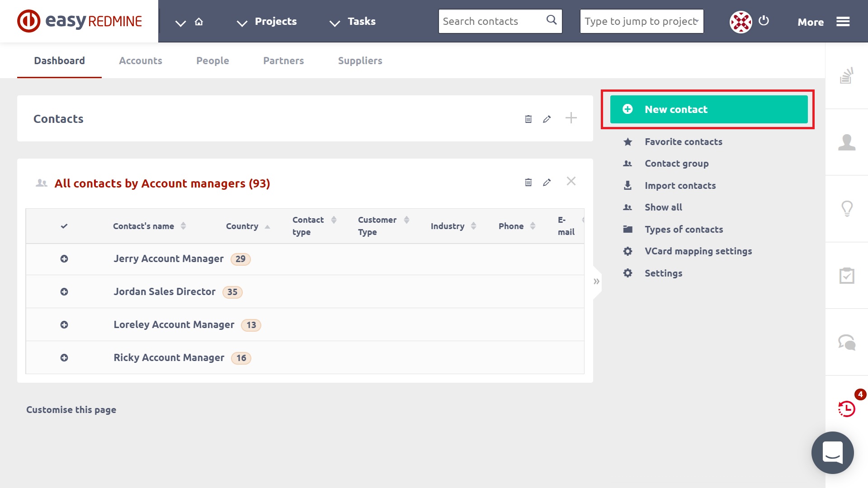
Task: Open Import contacts link
Action: click(680, 186)
